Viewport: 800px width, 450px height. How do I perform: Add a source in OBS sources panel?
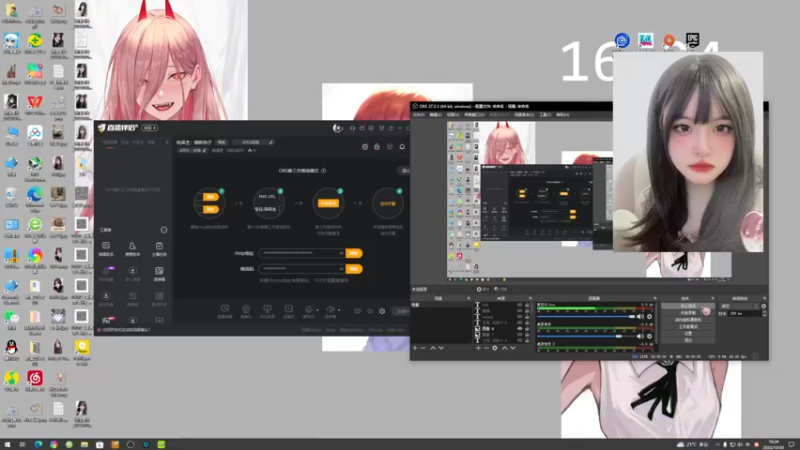point(478,348)
